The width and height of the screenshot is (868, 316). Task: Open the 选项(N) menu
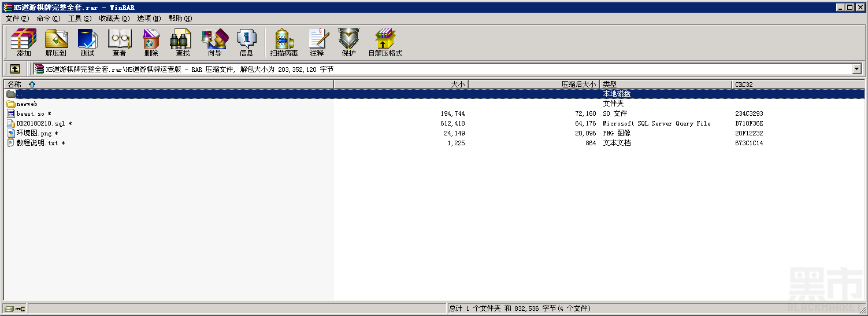click(x=149, y=19)
